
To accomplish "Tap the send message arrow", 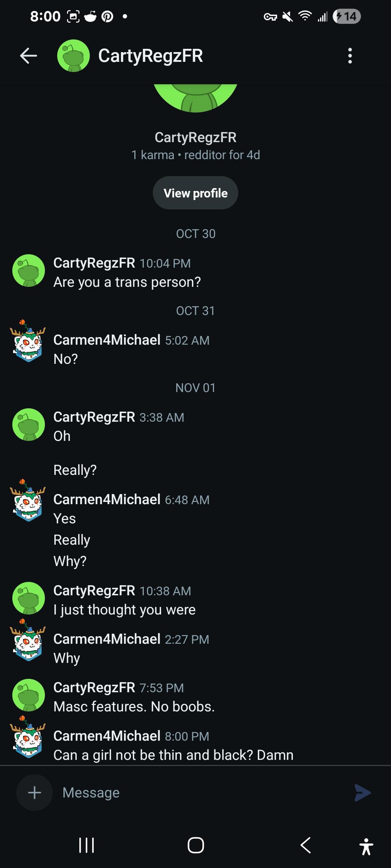I will tap(362, 793).
